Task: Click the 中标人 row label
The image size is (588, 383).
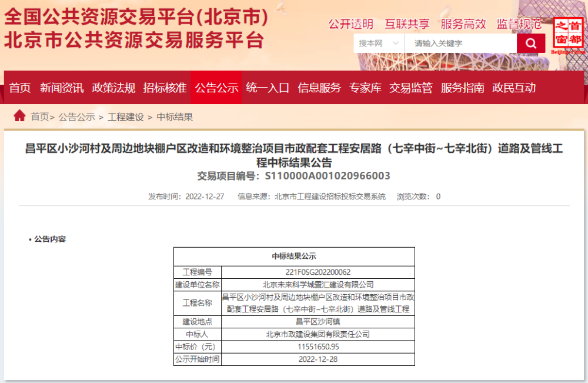Action: pos(197,334)
